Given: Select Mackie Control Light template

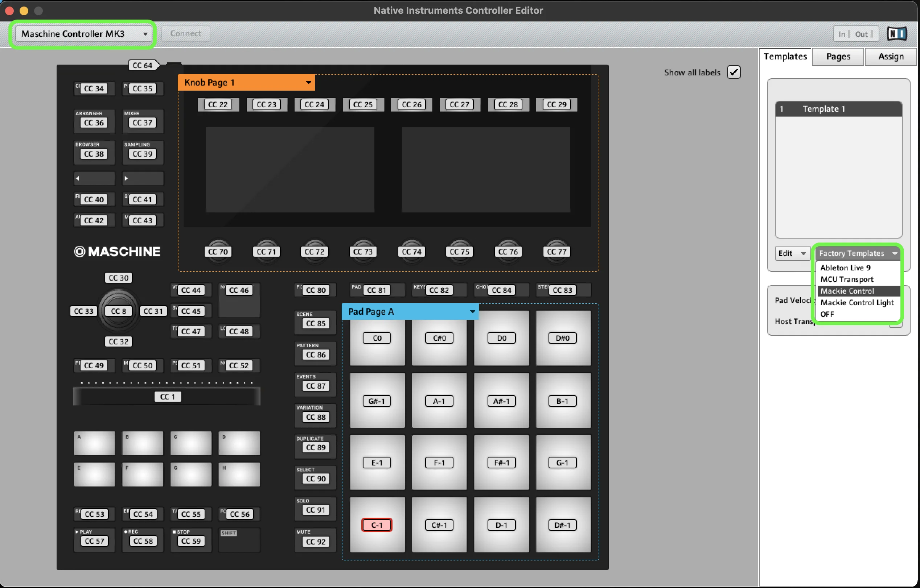Looking at the screenshot, I should click(x=858, y=302).
